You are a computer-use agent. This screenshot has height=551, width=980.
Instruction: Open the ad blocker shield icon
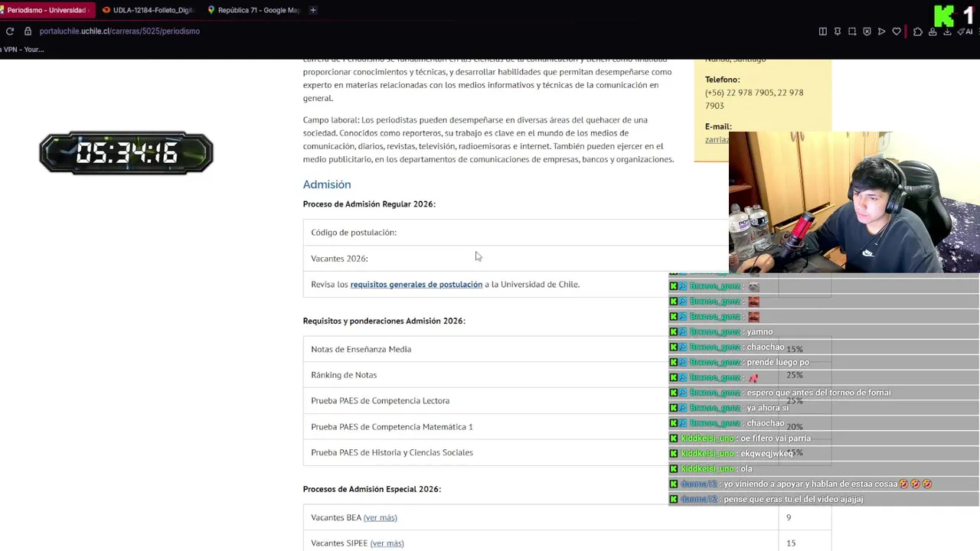click(867, 31)
